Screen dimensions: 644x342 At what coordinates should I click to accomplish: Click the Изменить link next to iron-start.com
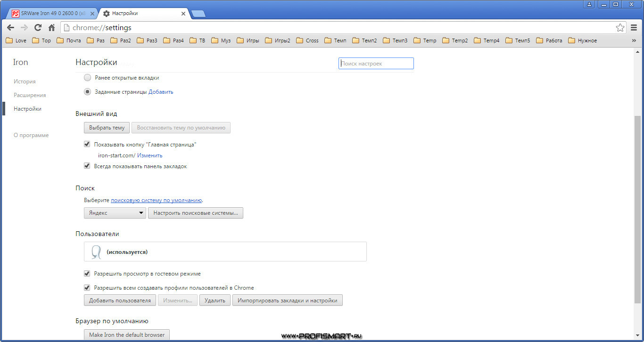click(x=149, y=155)
